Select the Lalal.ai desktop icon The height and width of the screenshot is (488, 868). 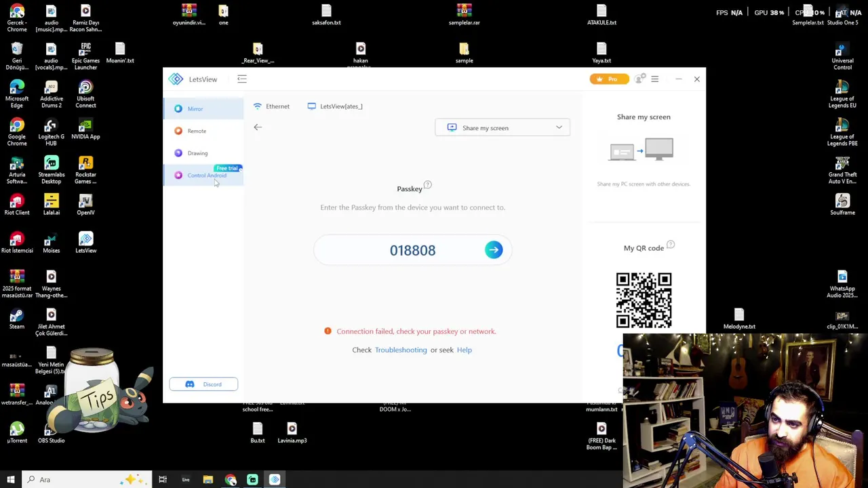51,204
